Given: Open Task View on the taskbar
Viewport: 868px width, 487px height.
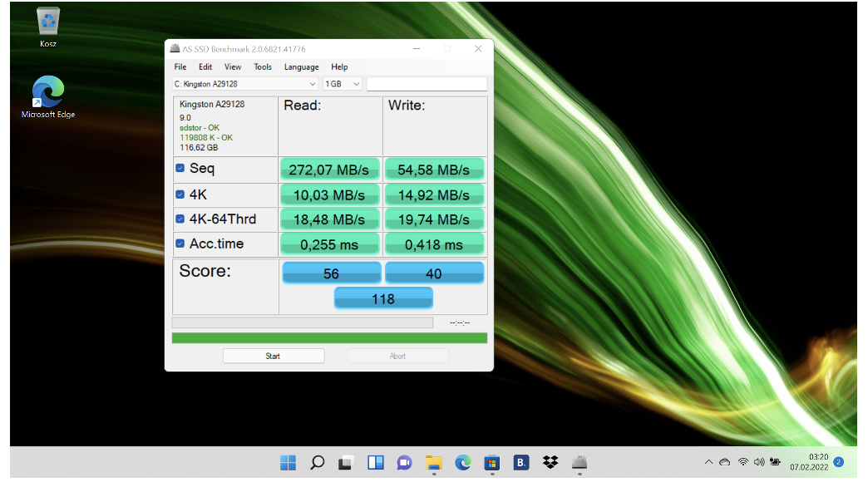Looking at the screenshot, I should [x=346, y=463].
